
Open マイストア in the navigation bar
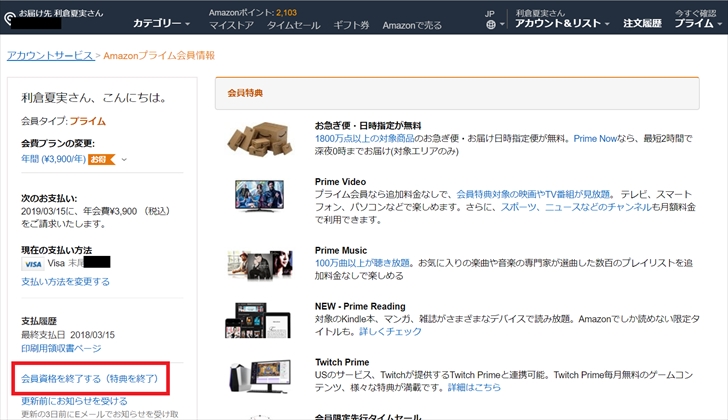click(231, 26)
